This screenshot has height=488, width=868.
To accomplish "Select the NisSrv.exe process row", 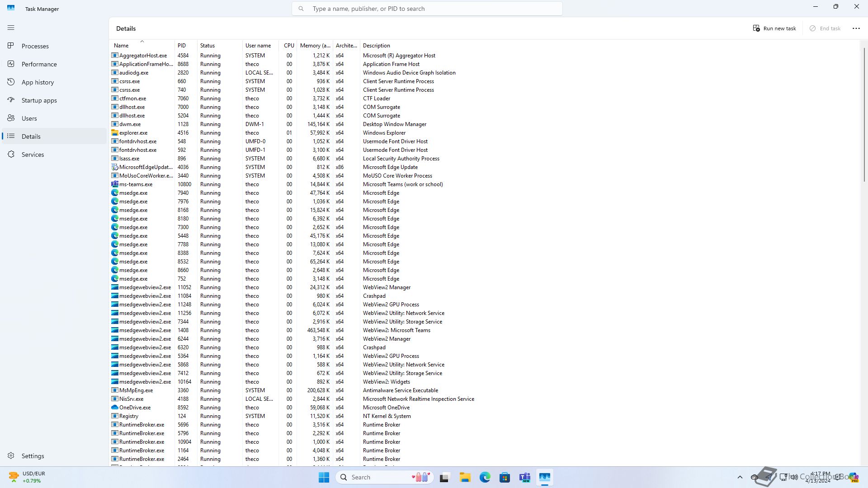I will (484, 399).
